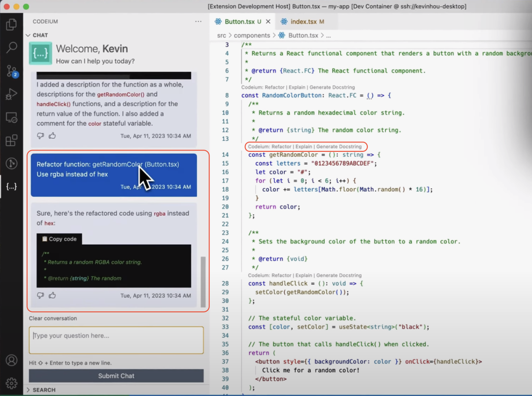Screen dimensions: 532x396
Task: Select the 'Refactor function: getRandomColor' message
Action: [x=114, y=175]
